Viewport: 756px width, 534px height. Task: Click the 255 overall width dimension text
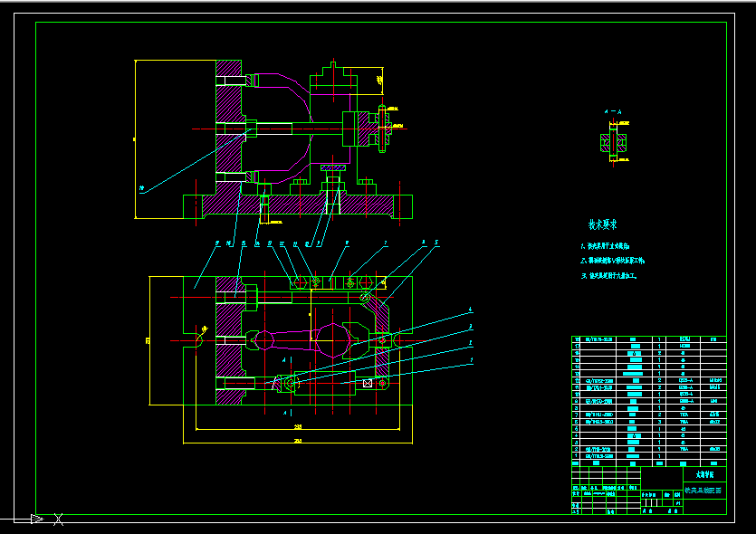[x=298, y=441]
